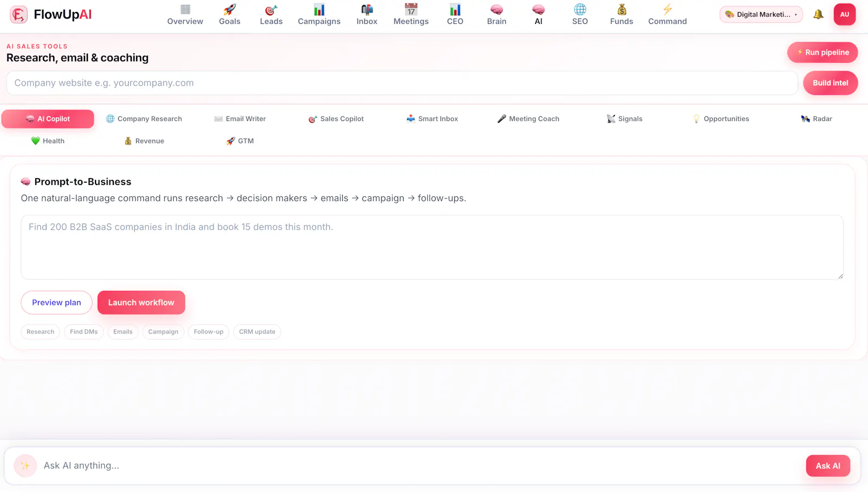The image size is (868, 492).
Task: Click the Launch workflow button
Action: [141, 303]
